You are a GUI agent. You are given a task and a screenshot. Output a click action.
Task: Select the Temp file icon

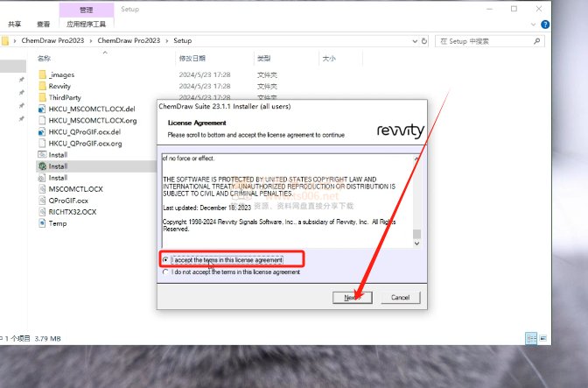pos(42,223)
